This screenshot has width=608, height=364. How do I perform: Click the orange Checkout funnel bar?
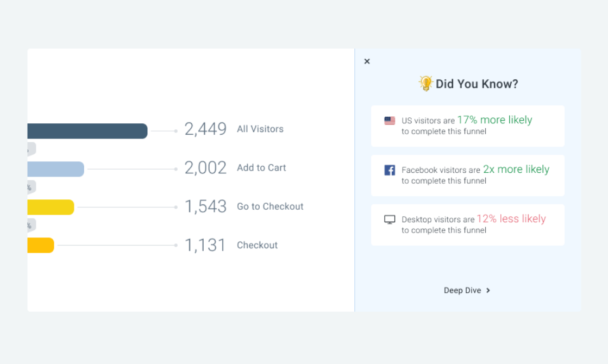click(41, 245)
